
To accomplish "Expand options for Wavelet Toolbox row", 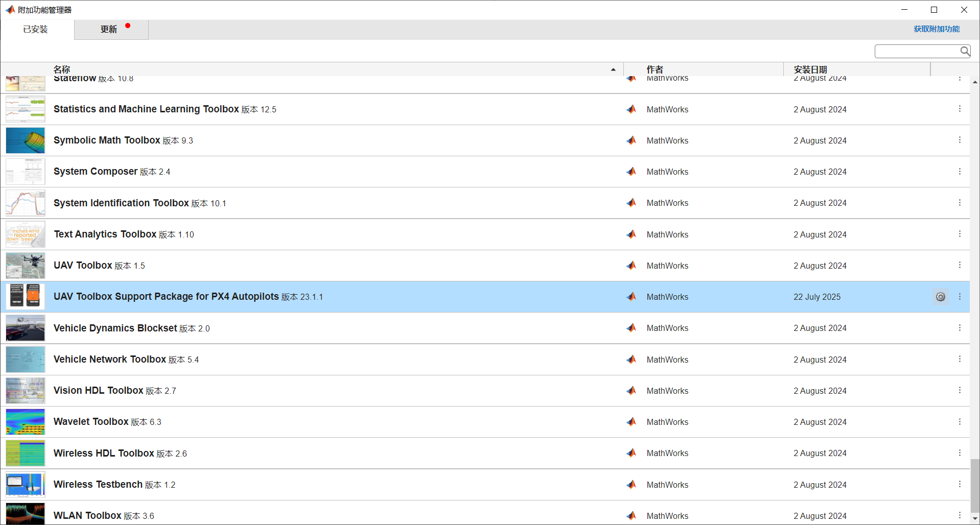I will [x=960, y=422].
